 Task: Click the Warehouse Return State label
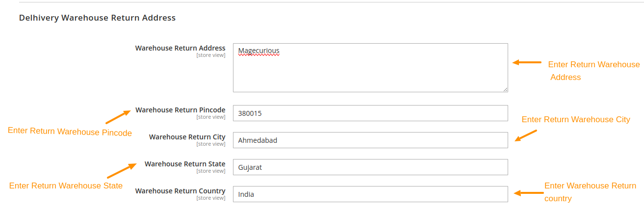tap(185, 164)
